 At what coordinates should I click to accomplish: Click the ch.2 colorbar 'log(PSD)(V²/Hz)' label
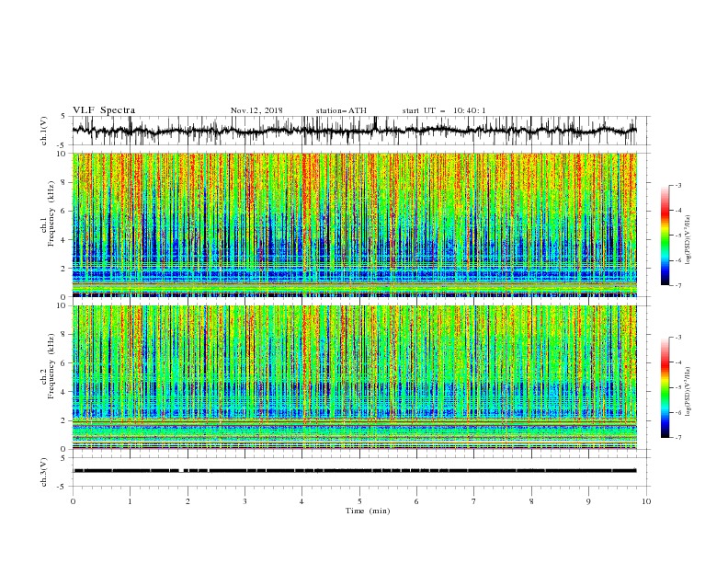click(x=688, y=392)
